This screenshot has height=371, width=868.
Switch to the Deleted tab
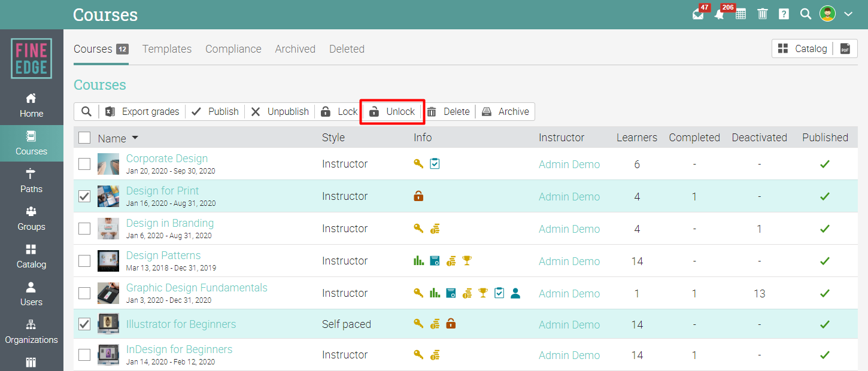pos(347,49)
